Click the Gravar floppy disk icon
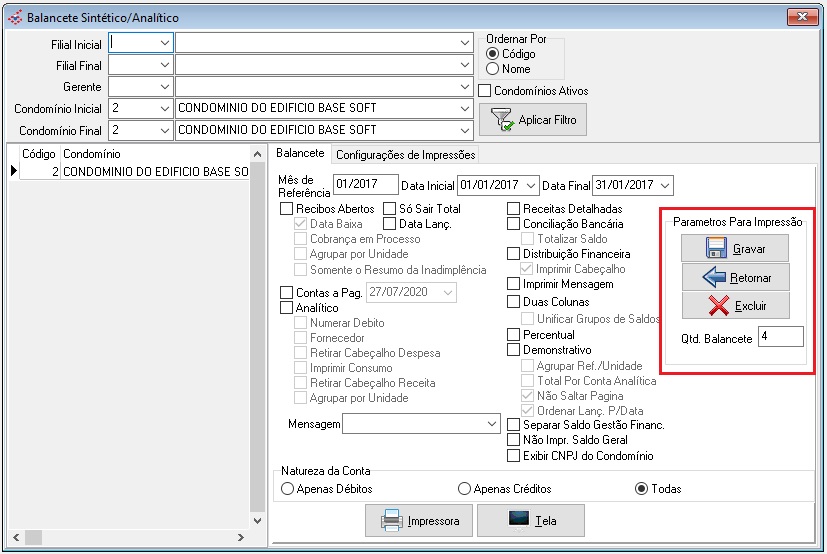Viewport: 827px width, 554px height. pos(715,248)
